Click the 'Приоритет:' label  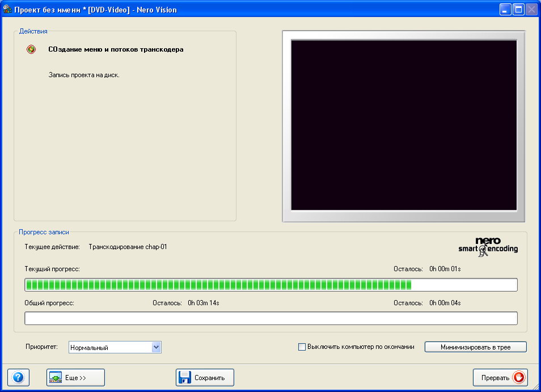(41, 347)
